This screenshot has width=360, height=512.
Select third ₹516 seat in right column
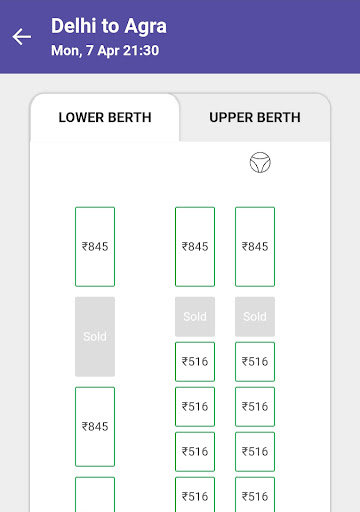(x=255, y=452)
